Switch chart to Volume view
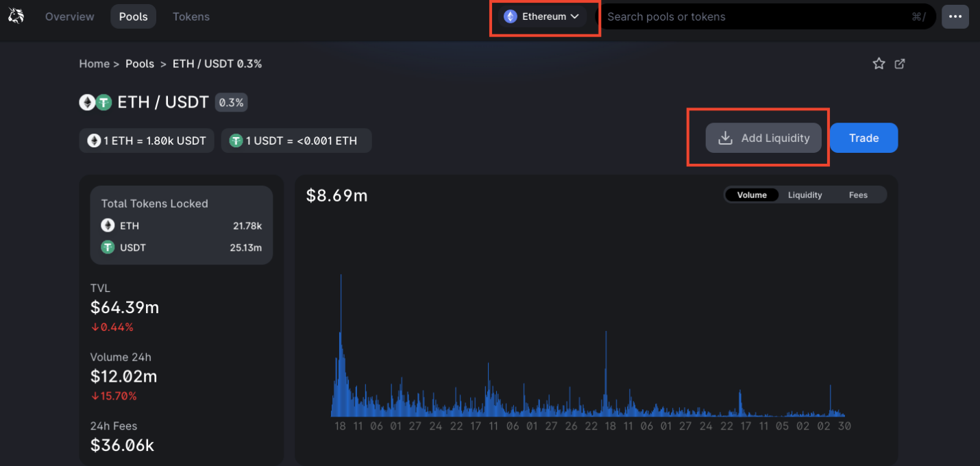The image size is (980, 466). click(751, 195)
